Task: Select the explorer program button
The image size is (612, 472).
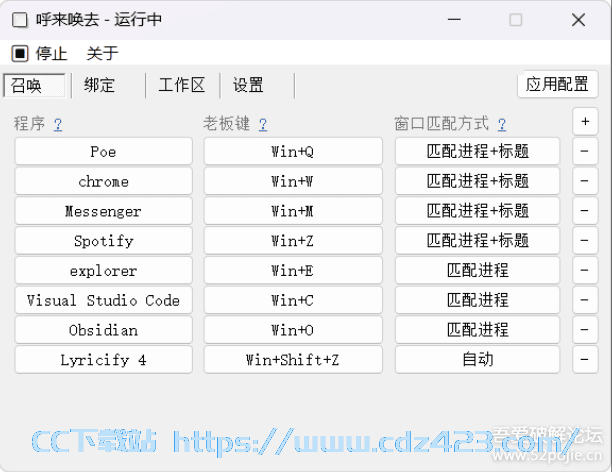Action: (103, 270)
